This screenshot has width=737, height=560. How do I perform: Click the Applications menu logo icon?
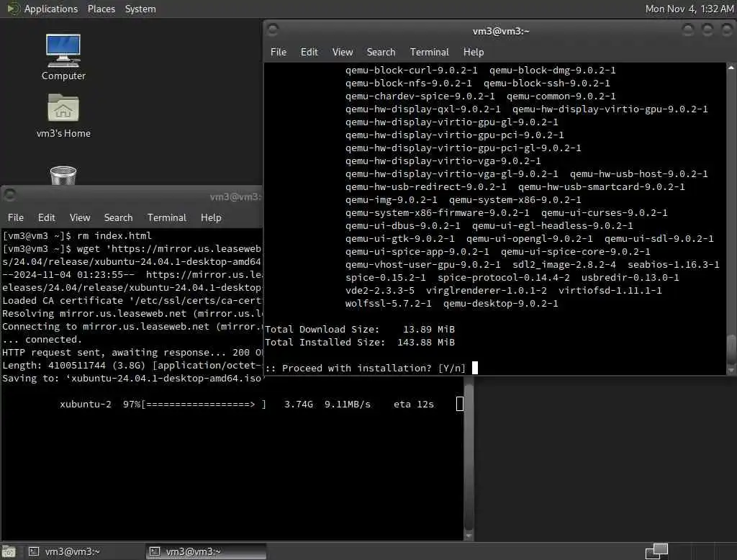click(x=13, y=9)
